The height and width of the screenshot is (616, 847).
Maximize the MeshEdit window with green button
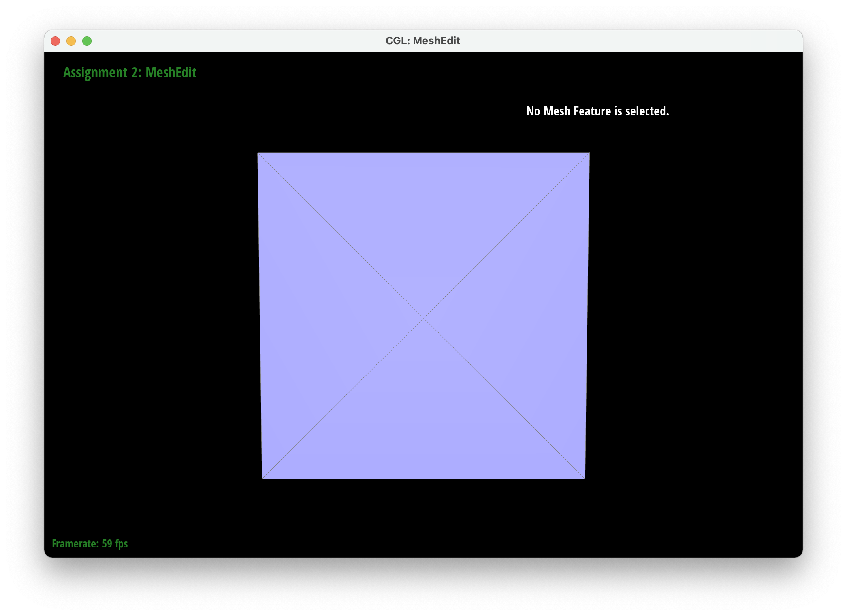[x=87, y=41]
